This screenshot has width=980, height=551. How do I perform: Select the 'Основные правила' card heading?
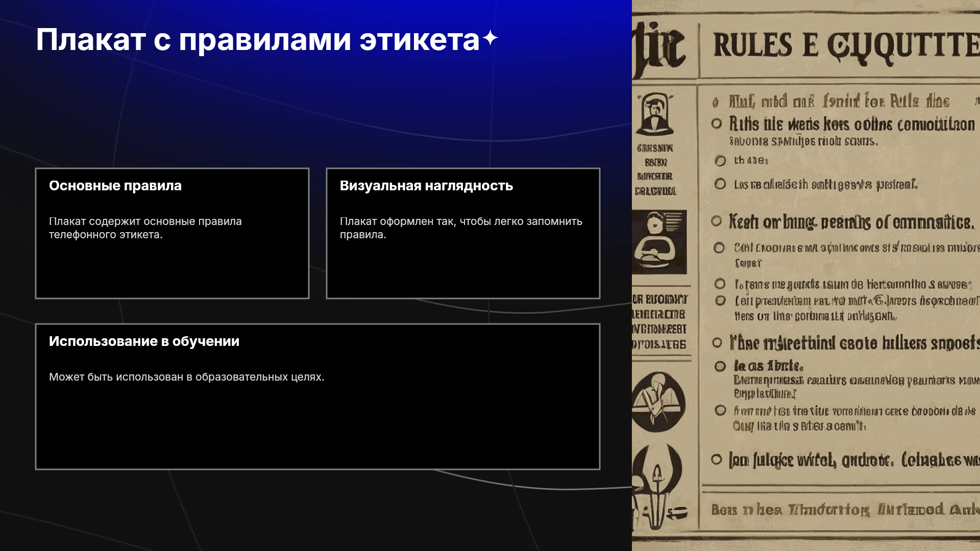pos(115,186)
